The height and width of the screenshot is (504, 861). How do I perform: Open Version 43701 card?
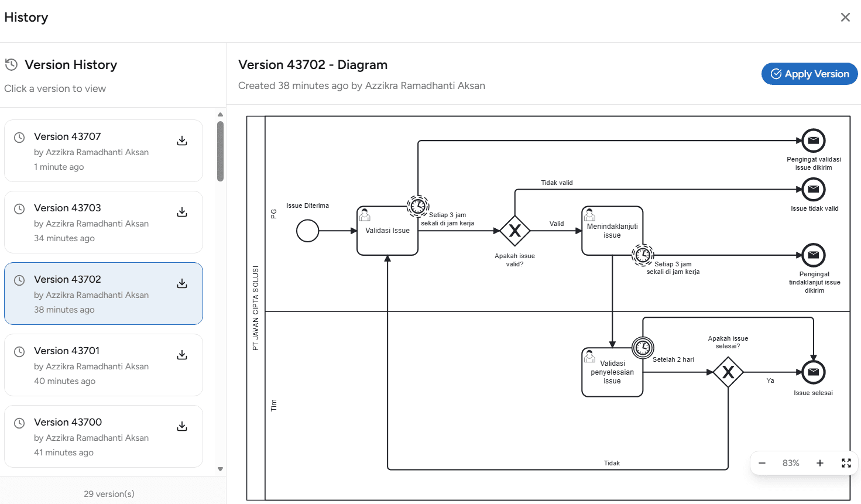pos(104,365)
